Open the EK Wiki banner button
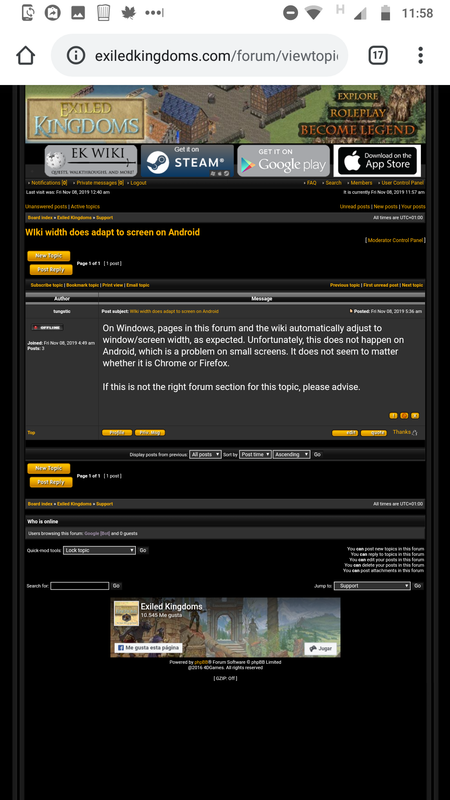Screen dimensions: 450x800 [x=91, y=161]
